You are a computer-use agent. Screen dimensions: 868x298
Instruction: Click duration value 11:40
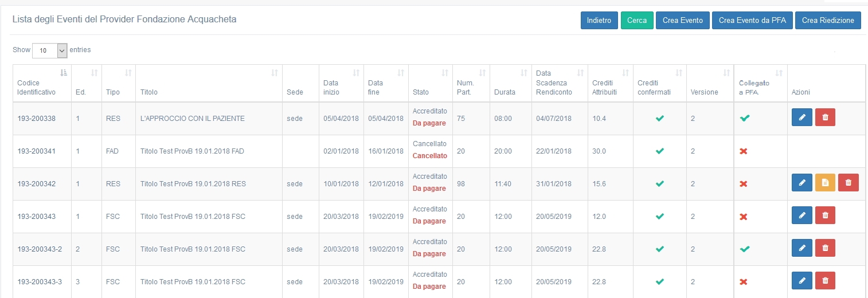(x=503, y=184)
